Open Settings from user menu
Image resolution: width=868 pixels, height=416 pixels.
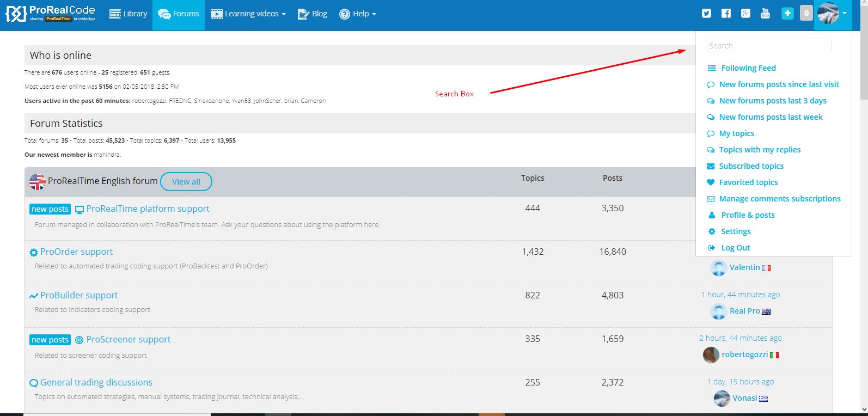tap(736, 231)
